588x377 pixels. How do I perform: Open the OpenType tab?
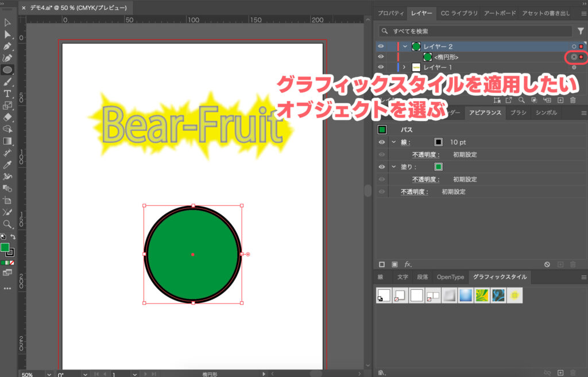(450, 277)
